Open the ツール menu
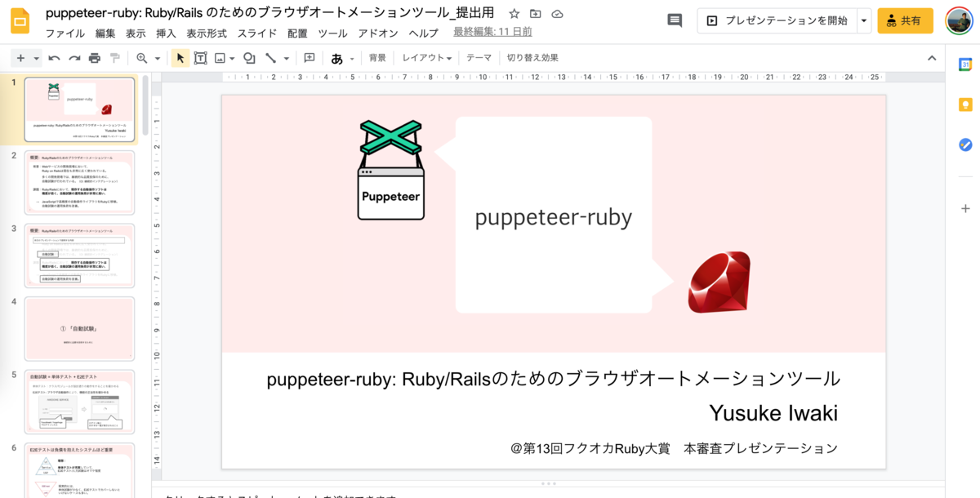This screenshot has width=980, height=498. pos(332,33)
